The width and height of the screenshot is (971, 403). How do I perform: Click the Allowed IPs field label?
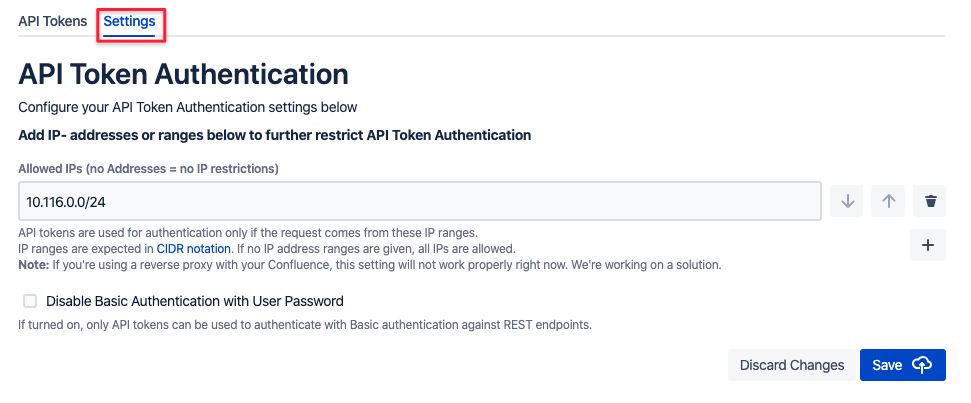tap(148, 168)
